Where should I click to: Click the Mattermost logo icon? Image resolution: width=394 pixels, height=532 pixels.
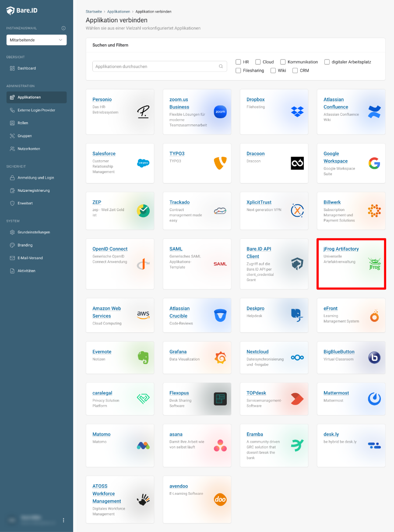374,398
